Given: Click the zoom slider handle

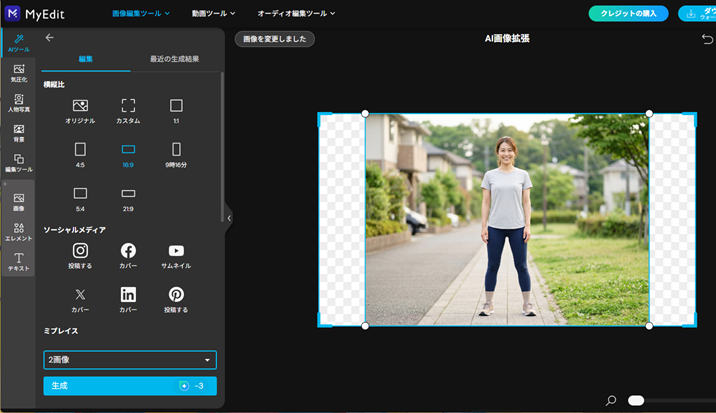Looking at the screenshot, I should click(636, 401).
